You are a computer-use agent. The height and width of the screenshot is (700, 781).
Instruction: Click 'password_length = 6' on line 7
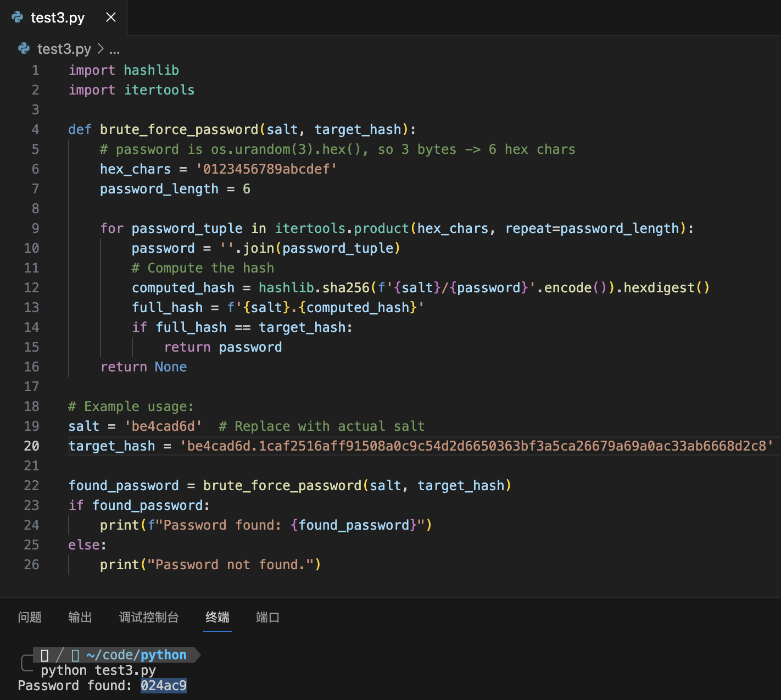[x=175, y=189]
